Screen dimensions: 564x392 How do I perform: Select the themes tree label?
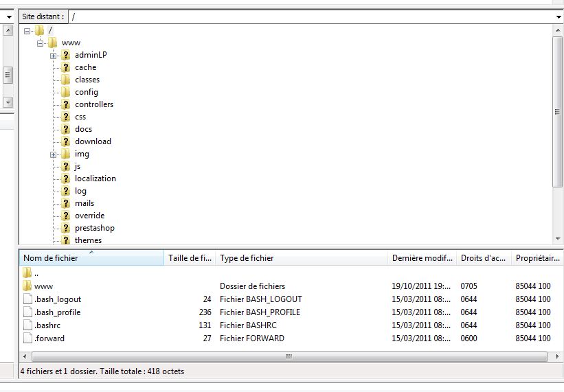(x=88, y=240)
